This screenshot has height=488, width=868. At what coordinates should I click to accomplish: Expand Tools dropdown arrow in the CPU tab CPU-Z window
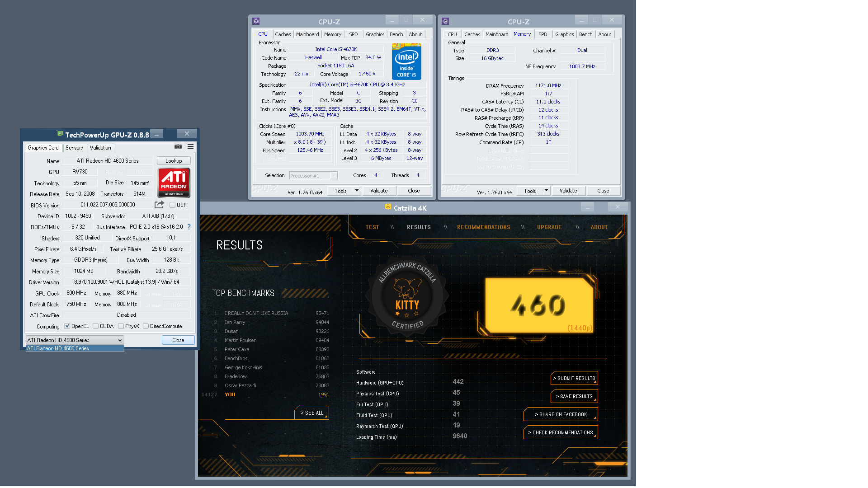click(357, 191)
